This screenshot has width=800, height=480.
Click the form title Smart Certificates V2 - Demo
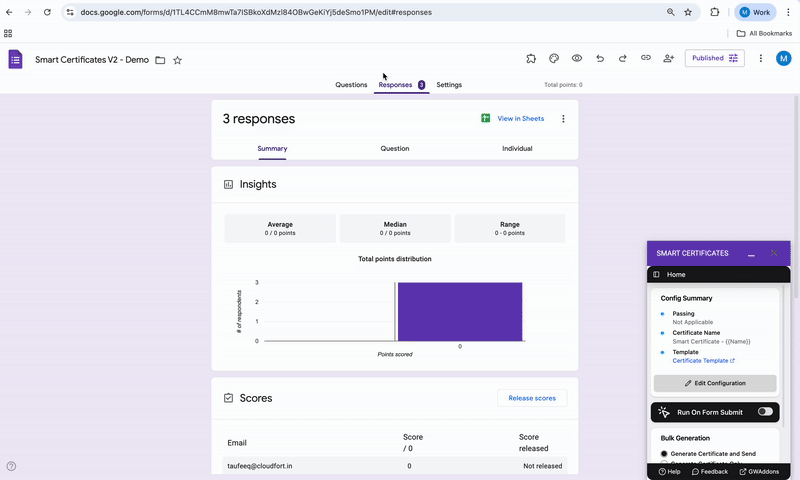[92, 60]
